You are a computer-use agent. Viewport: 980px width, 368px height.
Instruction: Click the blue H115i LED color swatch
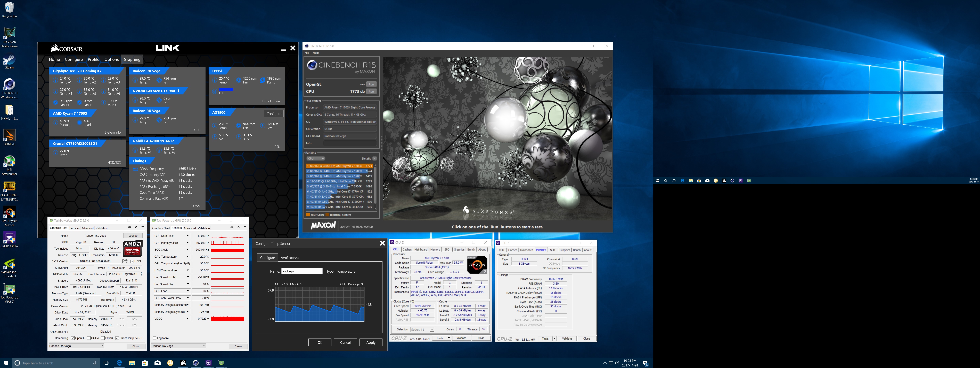tap(226, 89)
